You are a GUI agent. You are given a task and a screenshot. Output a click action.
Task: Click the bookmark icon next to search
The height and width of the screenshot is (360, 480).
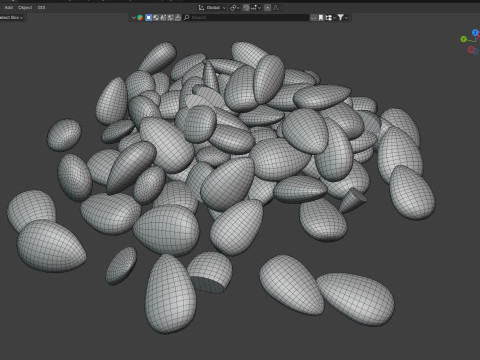pyautogui.click(x=321, y=17)
